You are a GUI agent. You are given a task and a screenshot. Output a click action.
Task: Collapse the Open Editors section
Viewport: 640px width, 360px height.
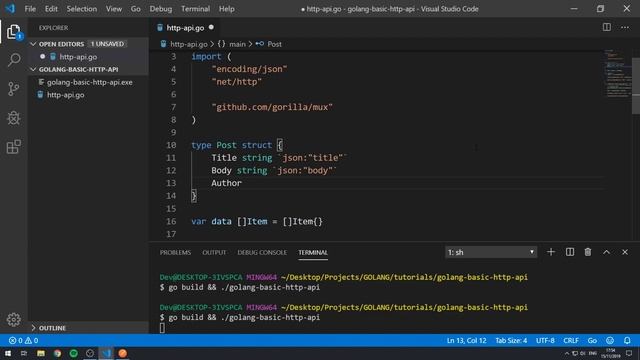(x=33, y=44)
